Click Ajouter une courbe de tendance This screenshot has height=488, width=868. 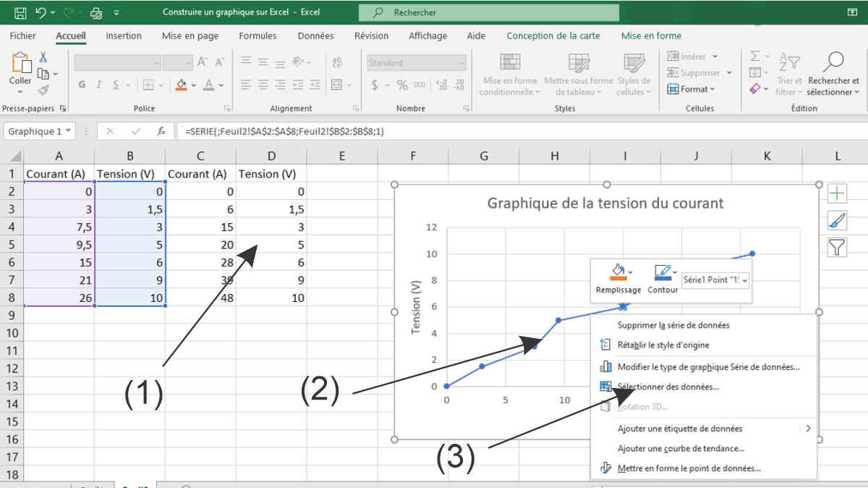[681, 449]
